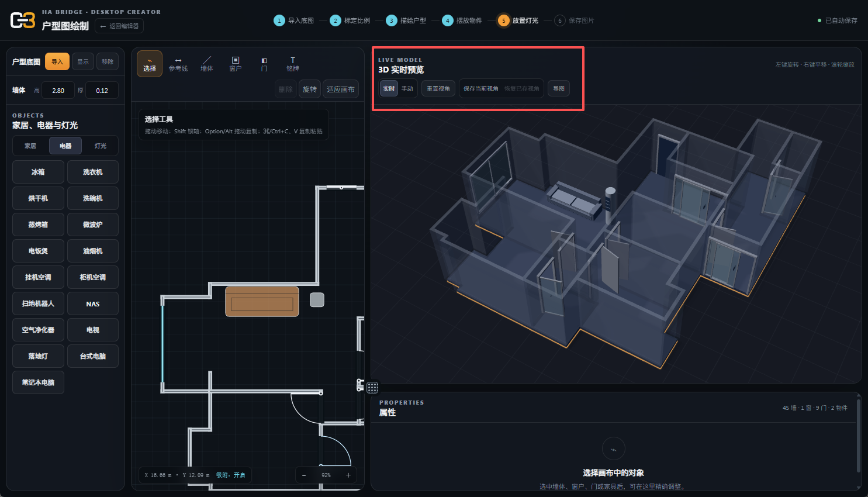Choose the 窗户 window tool
The image size is (868, 497).
tap(236, 64)
